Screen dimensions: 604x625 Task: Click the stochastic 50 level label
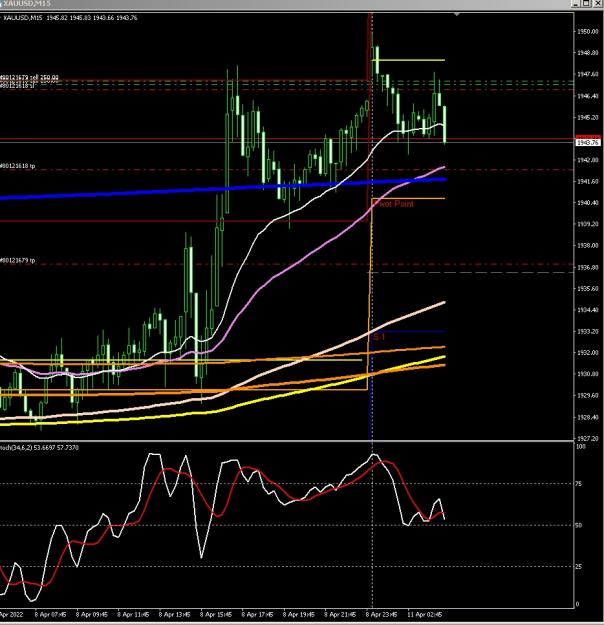(579, 525)
